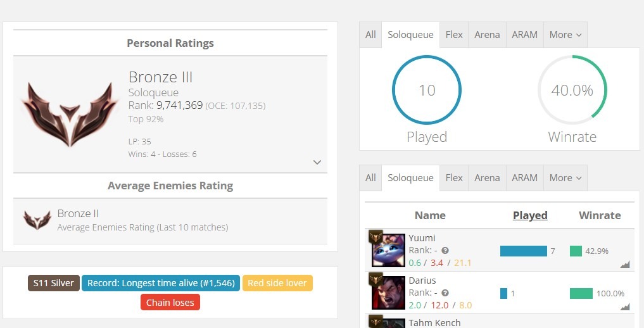Click help icon next to Darius rank
644x328 pixels.
[445, 293]
